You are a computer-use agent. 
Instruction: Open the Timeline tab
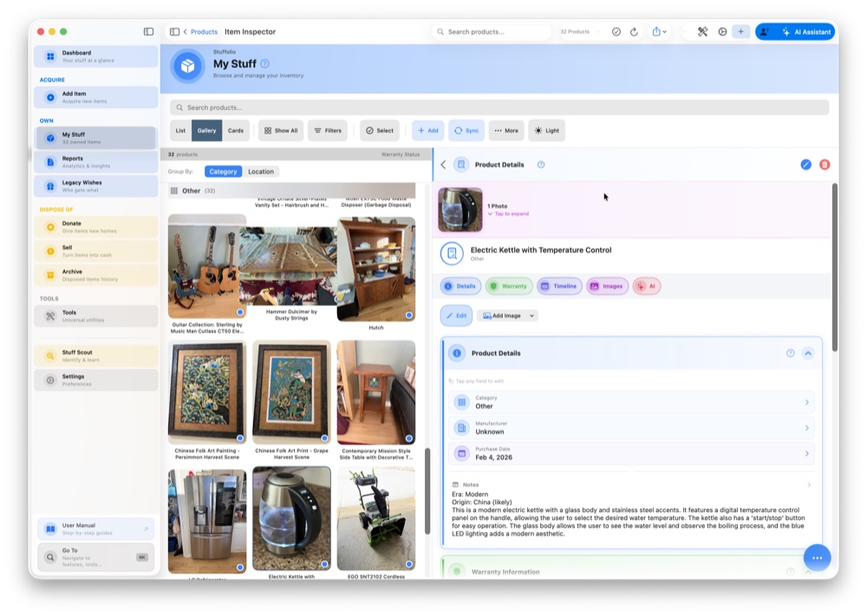click(559, 285)
